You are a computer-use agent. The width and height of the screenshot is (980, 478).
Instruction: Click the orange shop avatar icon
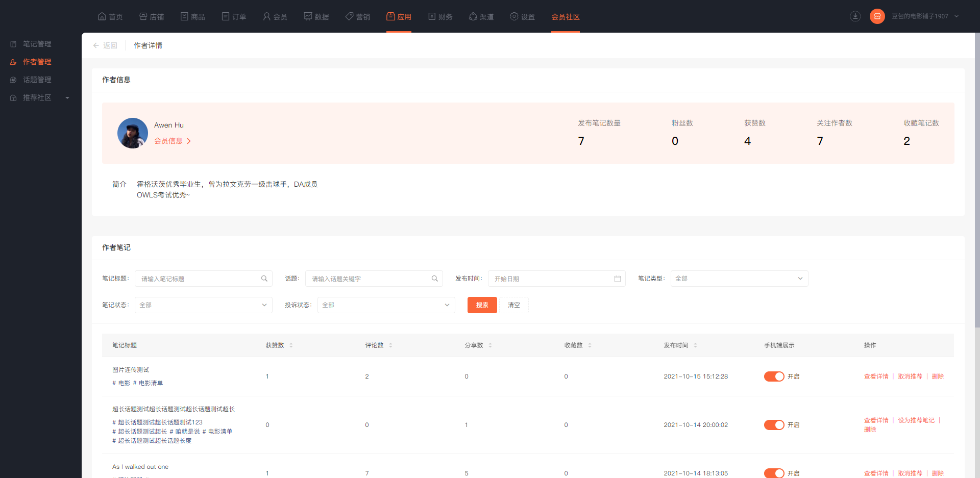point(877,16)
